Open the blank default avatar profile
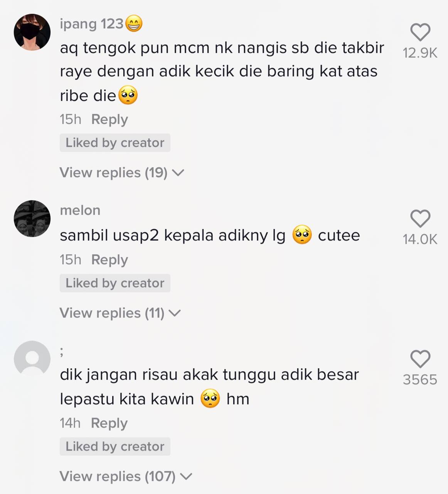This screenshot has width=448, height=494. 32,359
